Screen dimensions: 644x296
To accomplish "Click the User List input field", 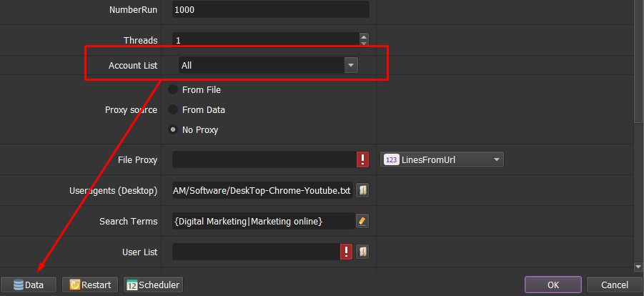I will [257, 252].
